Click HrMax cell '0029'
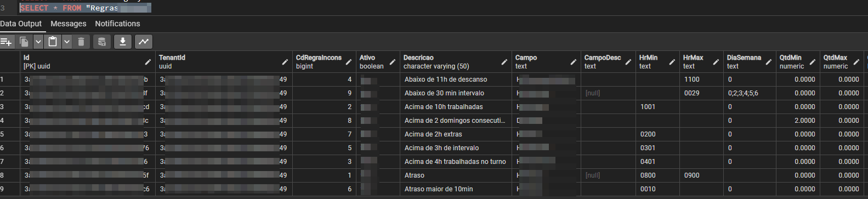868x199 pixels. 701,93
